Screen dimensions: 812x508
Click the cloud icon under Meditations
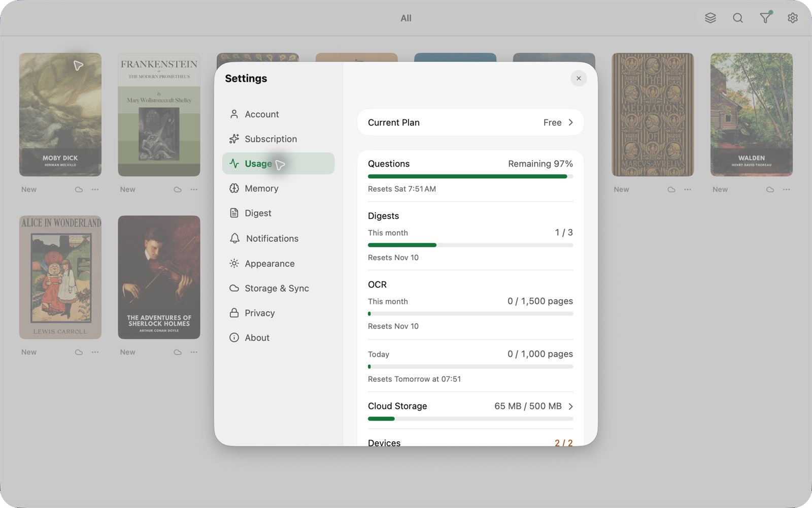pyautogui.click(x=671, y=189)
